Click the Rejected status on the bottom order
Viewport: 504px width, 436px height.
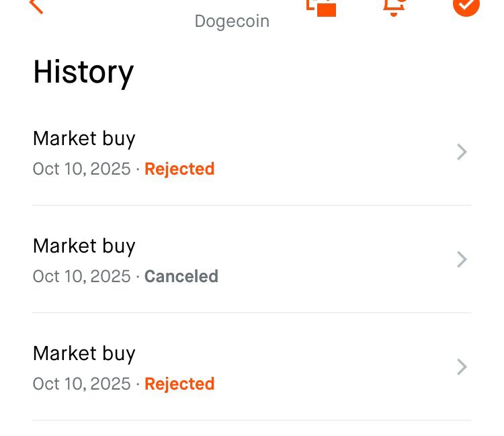point(179,384)
